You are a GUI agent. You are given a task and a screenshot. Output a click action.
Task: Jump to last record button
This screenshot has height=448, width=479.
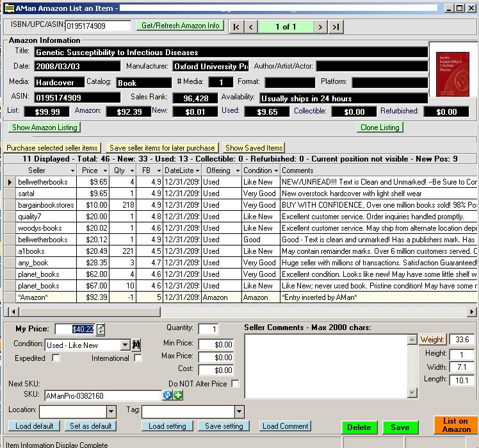pos(336,27)
